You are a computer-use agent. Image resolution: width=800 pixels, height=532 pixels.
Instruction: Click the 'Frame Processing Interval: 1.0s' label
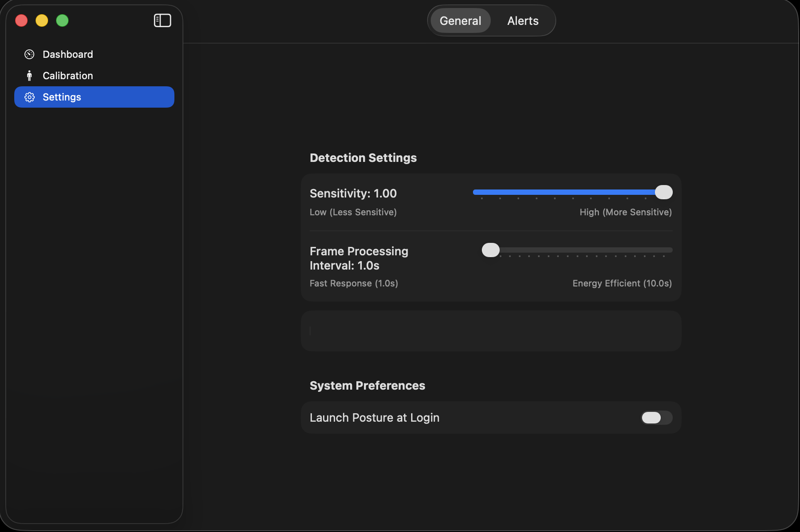tap(359, 258)
